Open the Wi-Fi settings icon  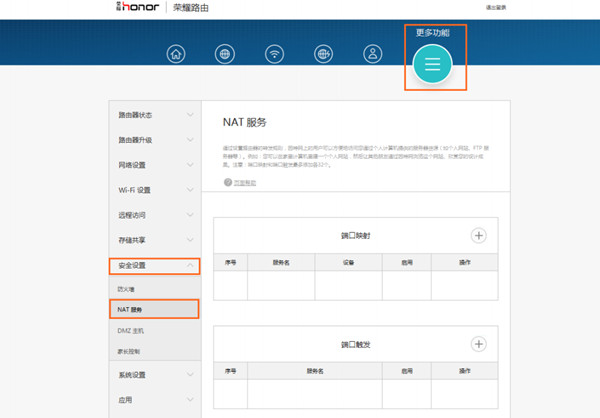click(274, 54)
